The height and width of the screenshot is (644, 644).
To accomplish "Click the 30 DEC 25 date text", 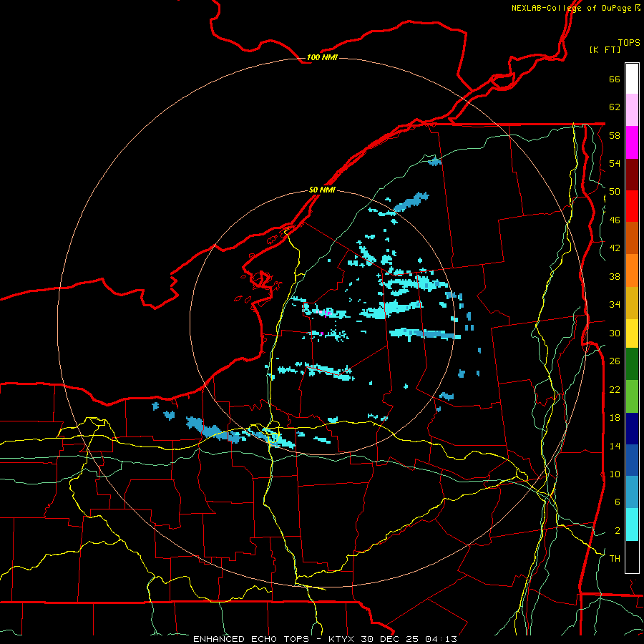I will tap(391, 639).
